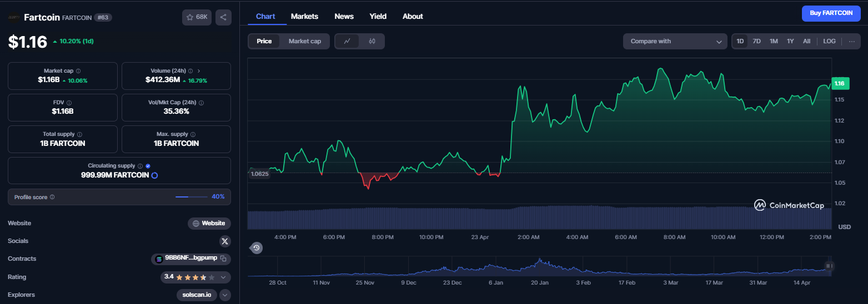Viewport: 868px width, 304px height.
Task: Click the 10.20% (1d) price change
Action: point(73,42)
